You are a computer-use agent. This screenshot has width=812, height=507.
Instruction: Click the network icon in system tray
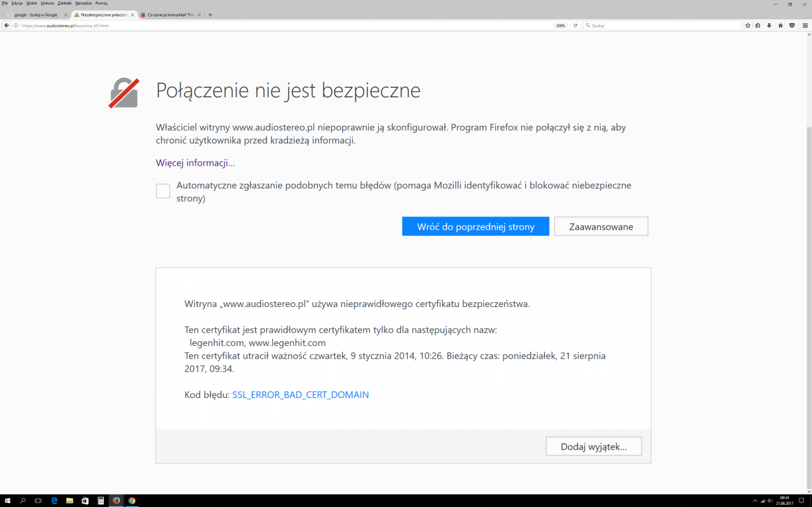[x=762, y=501]
